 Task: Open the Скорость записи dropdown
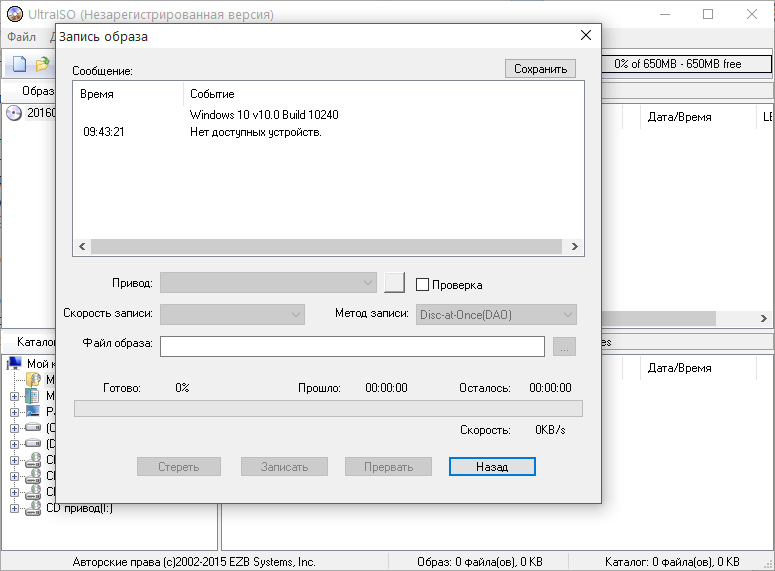coord(232,314)
